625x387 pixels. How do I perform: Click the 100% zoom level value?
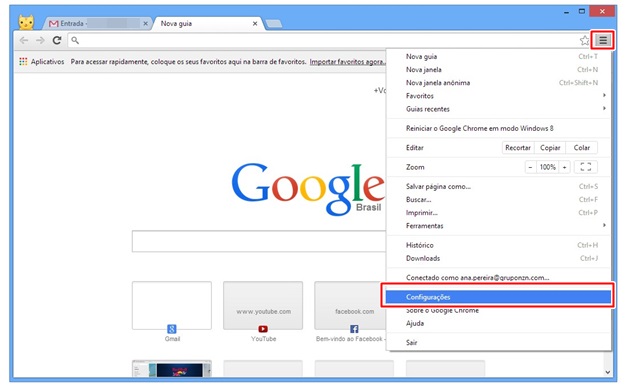547,167
